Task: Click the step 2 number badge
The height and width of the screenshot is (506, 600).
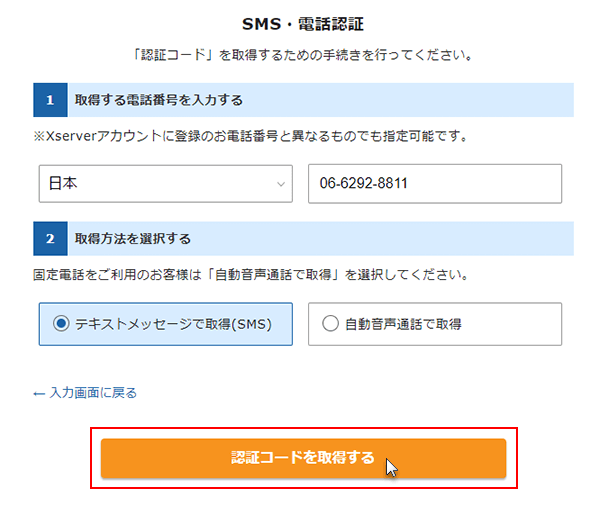Action: [49, 239]
